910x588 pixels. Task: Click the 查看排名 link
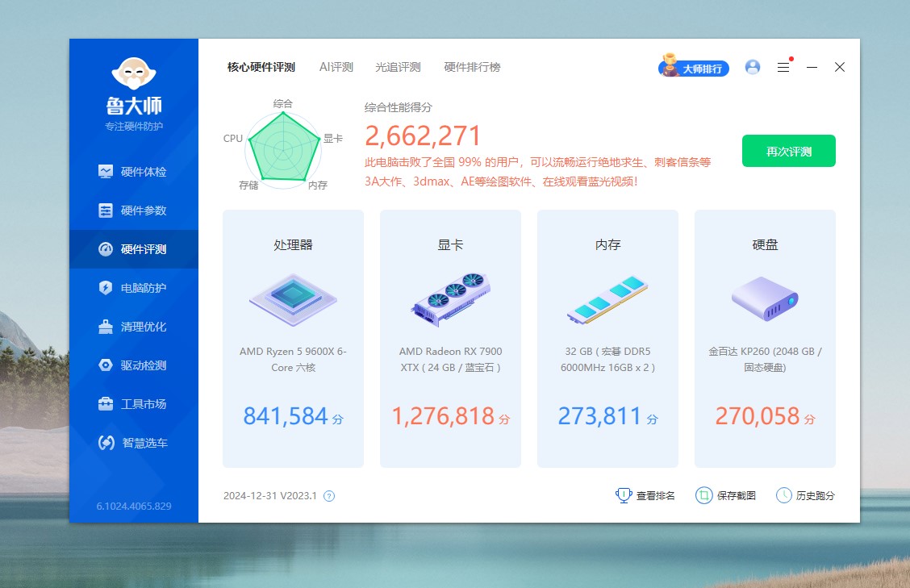pyautogui.click(x=656, y=496)
